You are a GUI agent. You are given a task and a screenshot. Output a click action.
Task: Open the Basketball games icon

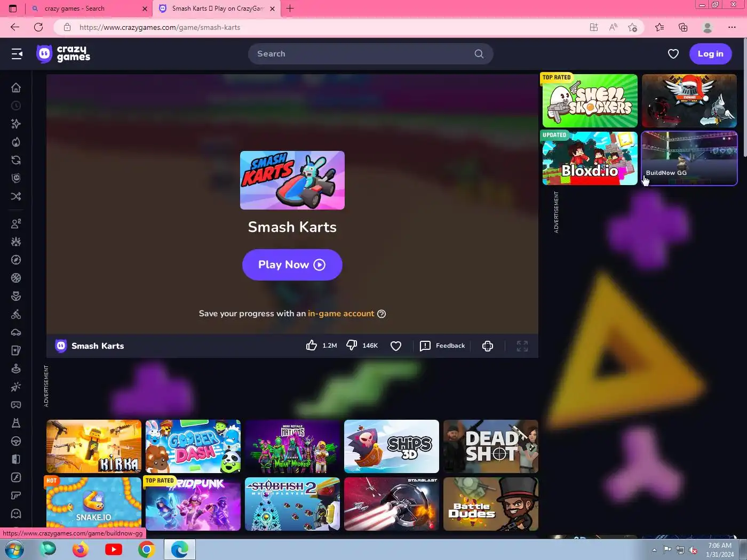[16, 278]
